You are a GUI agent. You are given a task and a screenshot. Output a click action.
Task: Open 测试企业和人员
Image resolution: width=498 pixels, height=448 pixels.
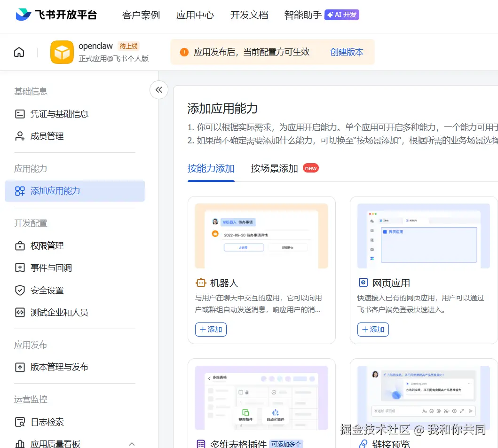(x=53, y=312)
